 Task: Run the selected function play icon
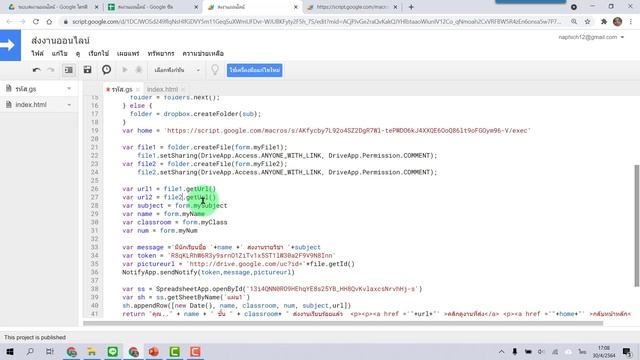125,70
